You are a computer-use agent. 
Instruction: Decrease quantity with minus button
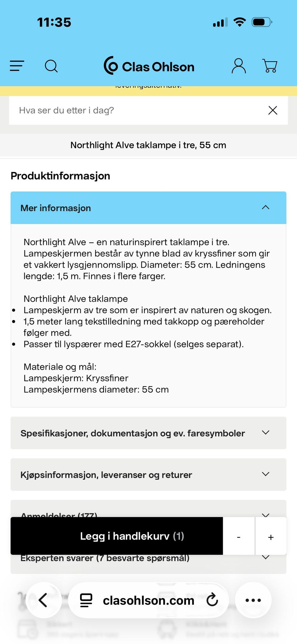[239, 537]
